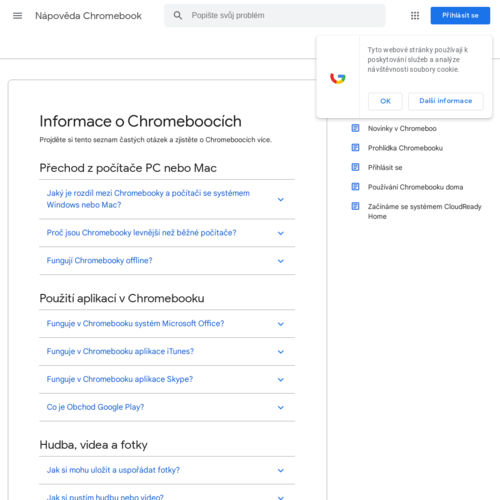Expand chevron for cheaper Chromebooks question

pos(281,233)
